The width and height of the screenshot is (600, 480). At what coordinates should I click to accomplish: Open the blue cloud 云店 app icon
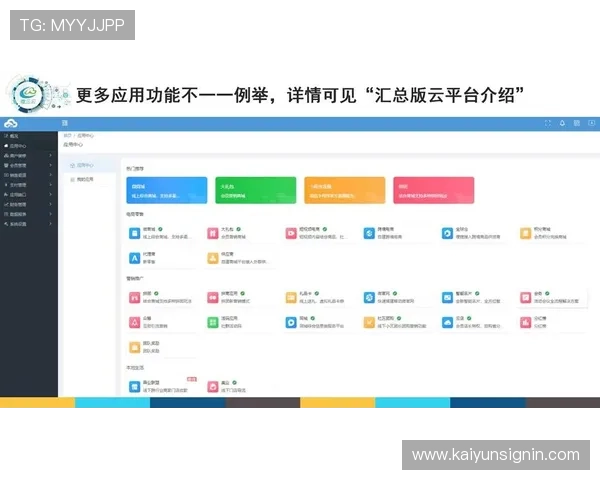point(447,322)
